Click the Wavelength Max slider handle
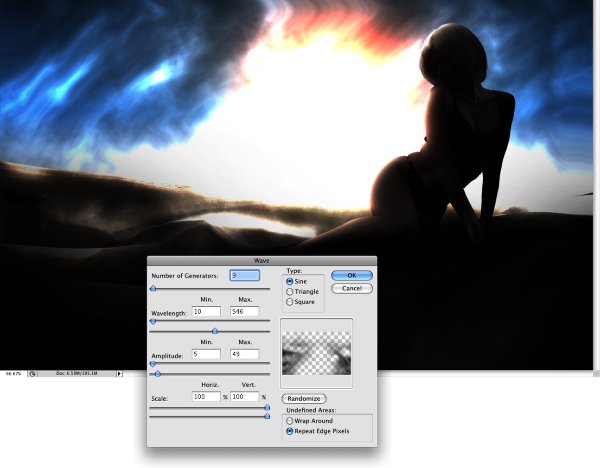600x468 pixels. [x=215, y=331]
